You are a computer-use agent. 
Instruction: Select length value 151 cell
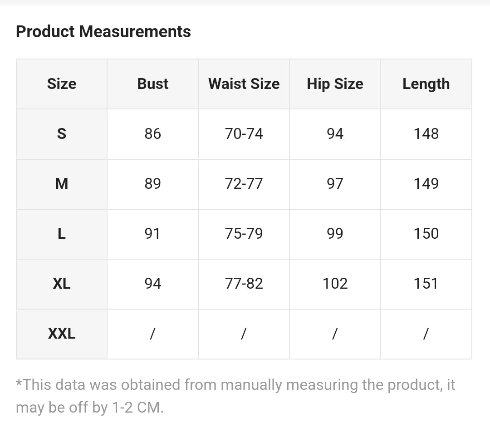pos(426,284)
